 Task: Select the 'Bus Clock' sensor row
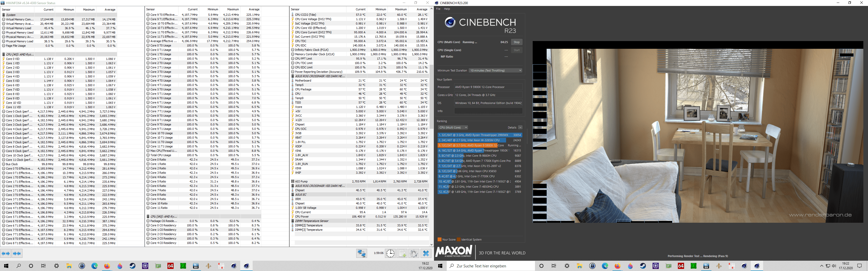pos(59,164)
